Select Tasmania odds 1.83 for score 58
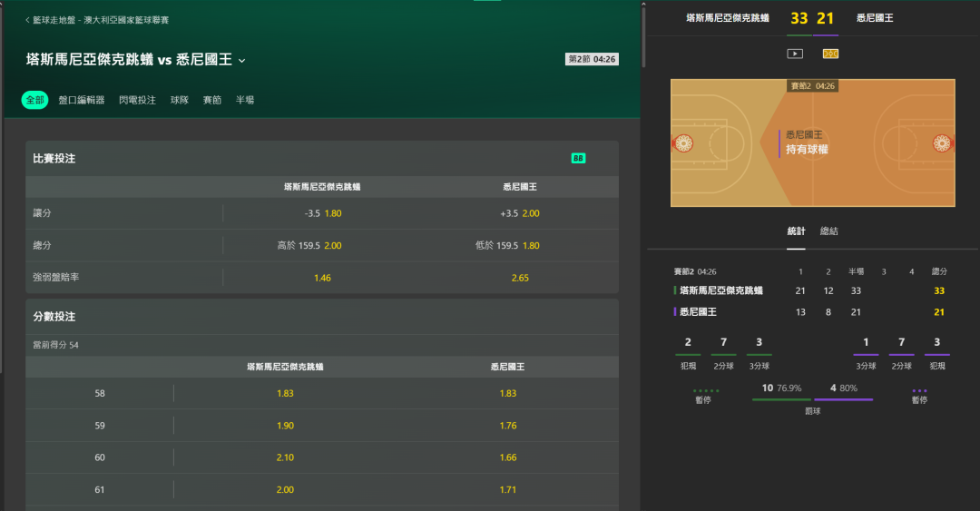Viewport: 980px width, 511px height. tap(285, 393)
